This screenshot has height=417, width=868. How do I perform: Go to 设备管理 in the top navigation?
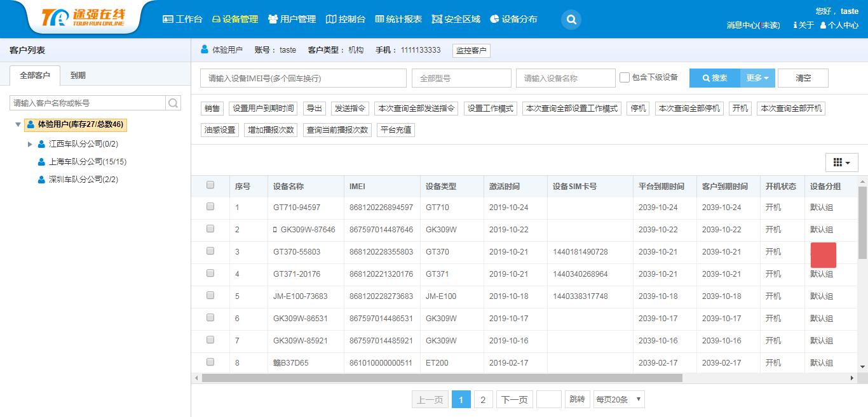[x=235, y=19]
